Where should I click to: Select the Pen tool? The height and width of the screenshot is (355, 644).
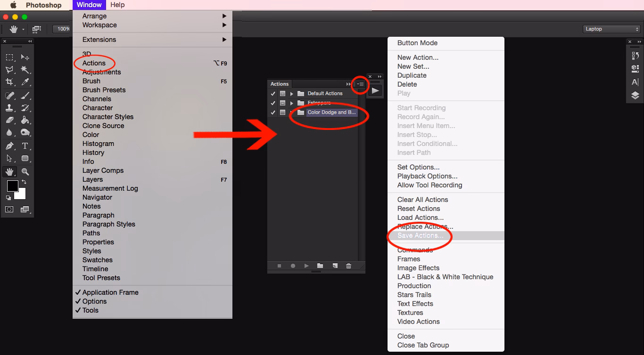coord(9,146)
